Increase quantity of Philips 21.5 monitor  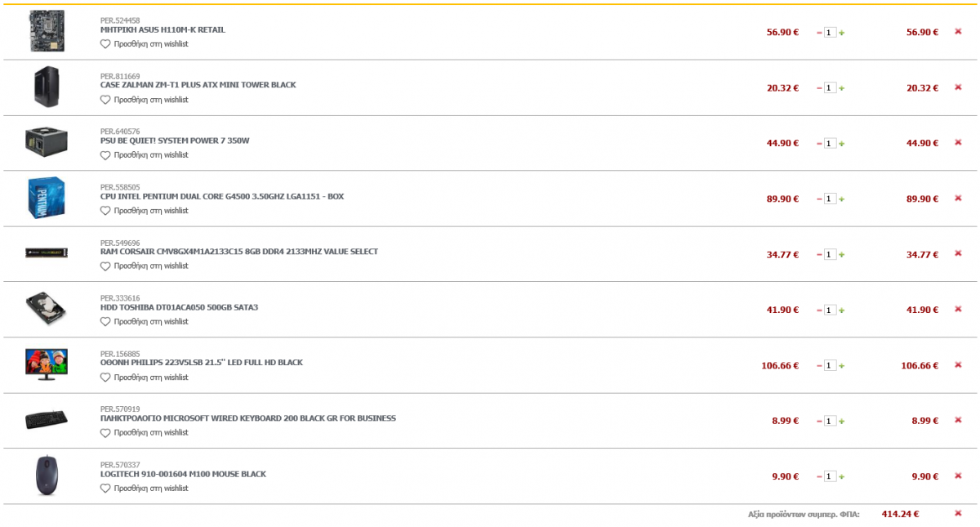click(842, 366)
